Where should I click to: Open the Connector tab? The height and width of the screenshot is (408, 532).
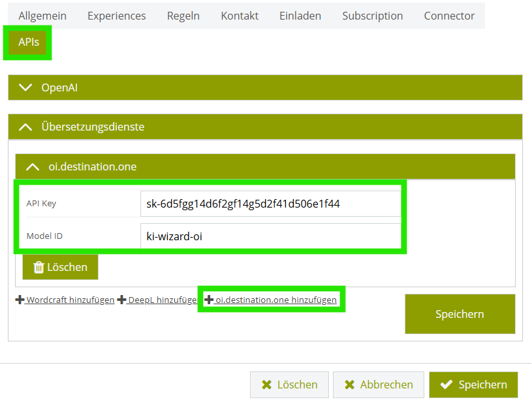(449, 16)
